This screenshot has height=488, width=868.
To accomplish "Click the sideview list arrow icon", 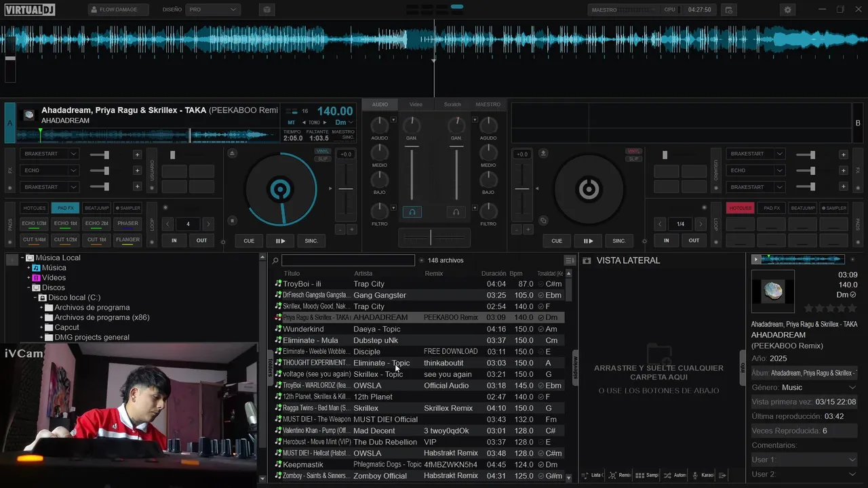I will coord(722,475).
